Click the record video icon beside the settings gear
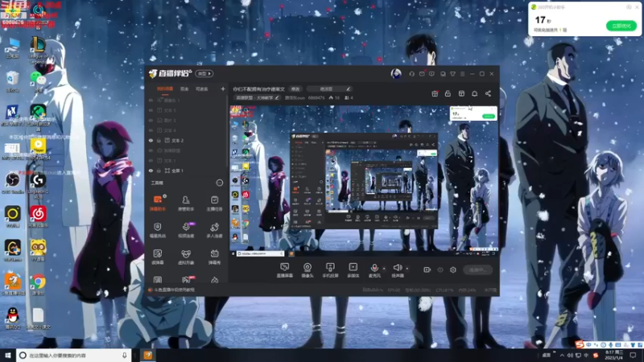Viewport: 644px width, 362px height. pos(427,269)
